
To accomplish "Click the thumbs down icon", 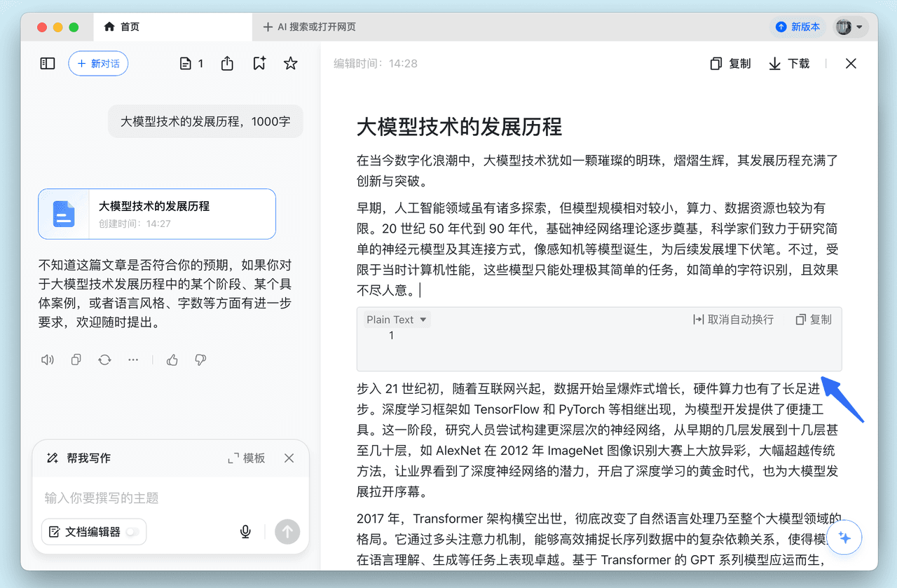I will [200, 360].
